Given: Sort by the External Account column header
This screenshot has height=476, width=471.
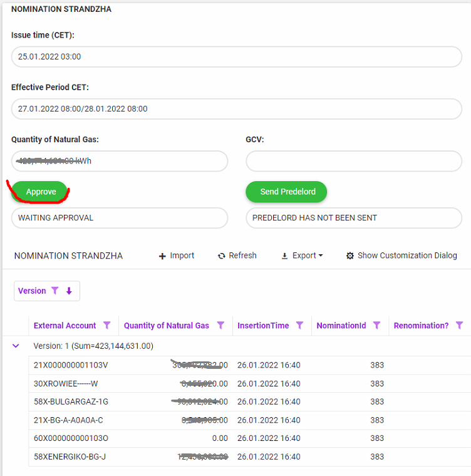Looking at the screenshot, I should pyautogui.click(x=65, y=325).
